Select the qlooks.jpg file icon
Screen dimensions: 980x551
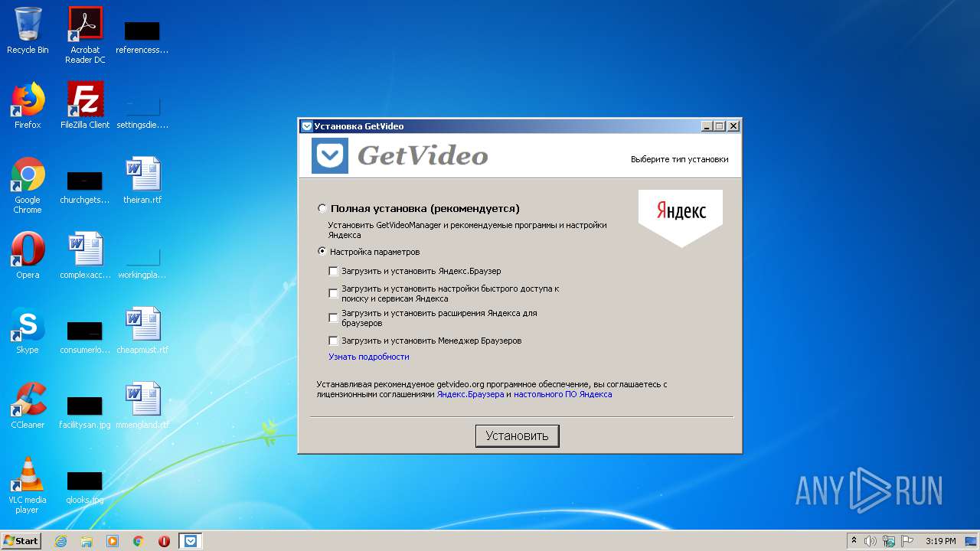click(x=85, y=487)
